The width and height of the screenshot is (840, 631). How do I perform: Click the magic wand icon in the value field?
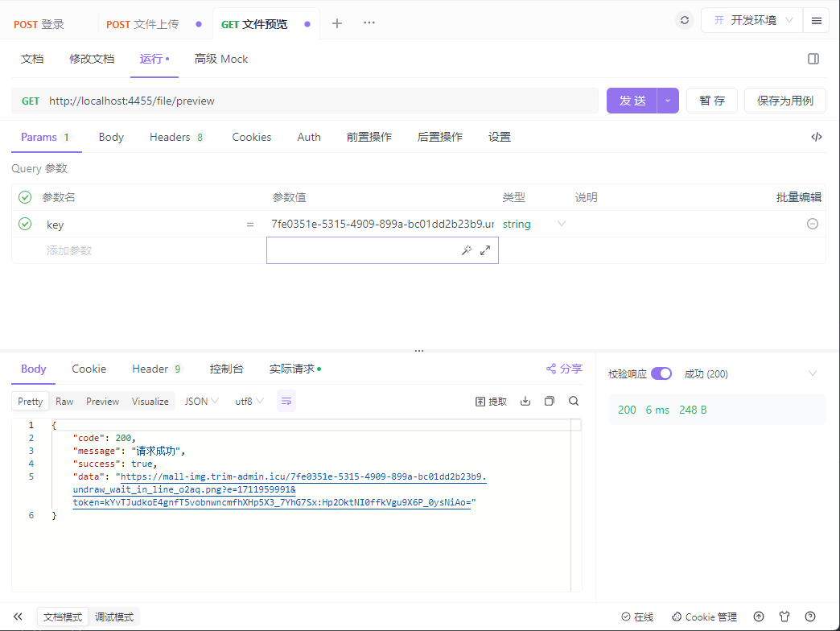(467, 250)
